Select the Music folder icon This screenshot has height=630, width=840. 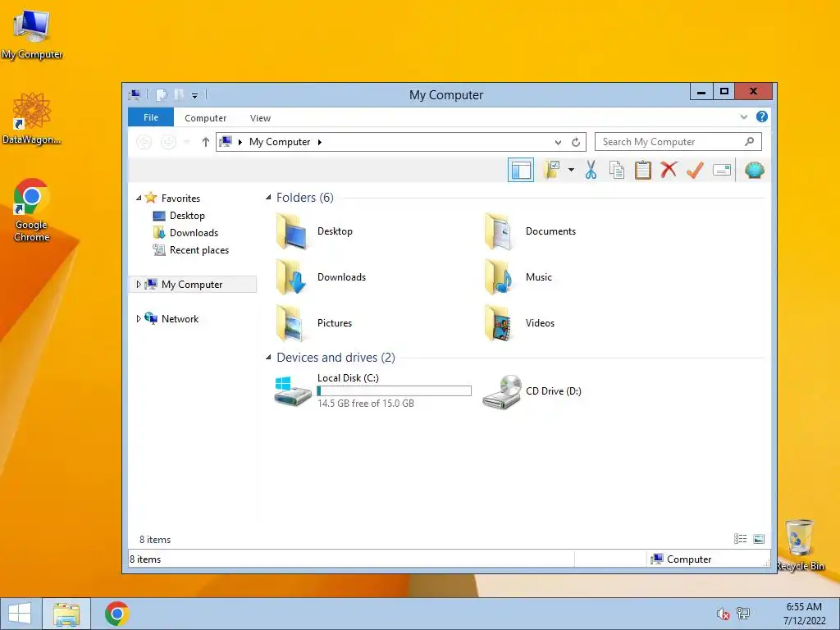click(x=500, y=277)
